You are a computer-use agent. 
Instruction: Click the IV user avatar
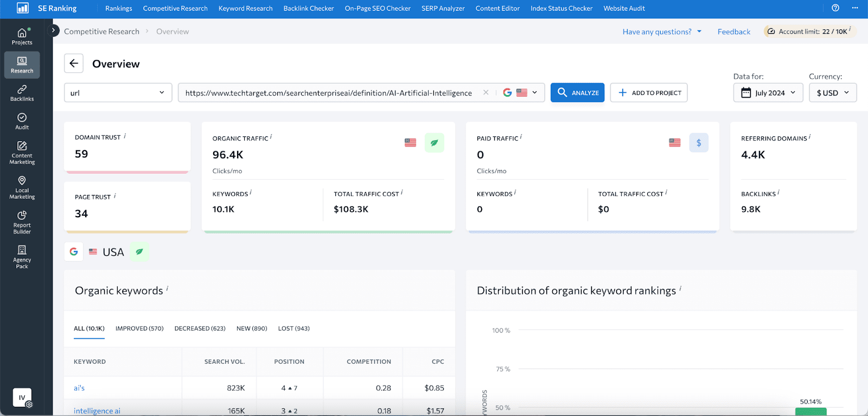tap(22, 398)
